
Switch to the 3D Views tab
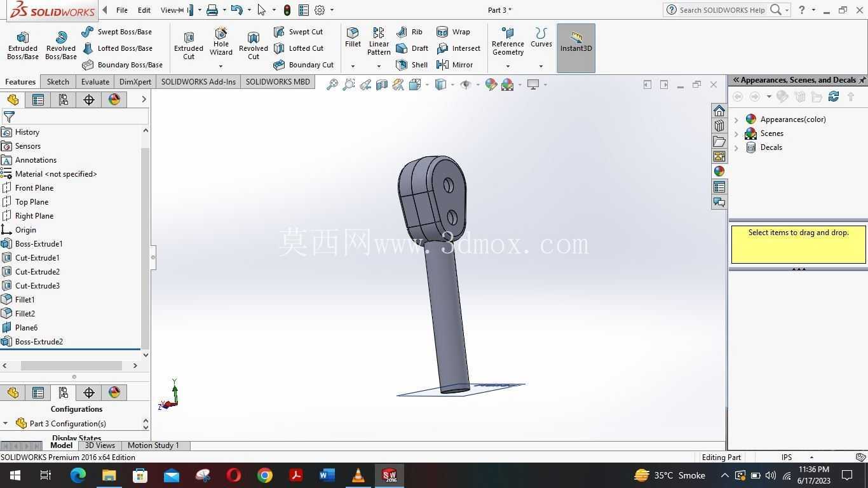100,445
